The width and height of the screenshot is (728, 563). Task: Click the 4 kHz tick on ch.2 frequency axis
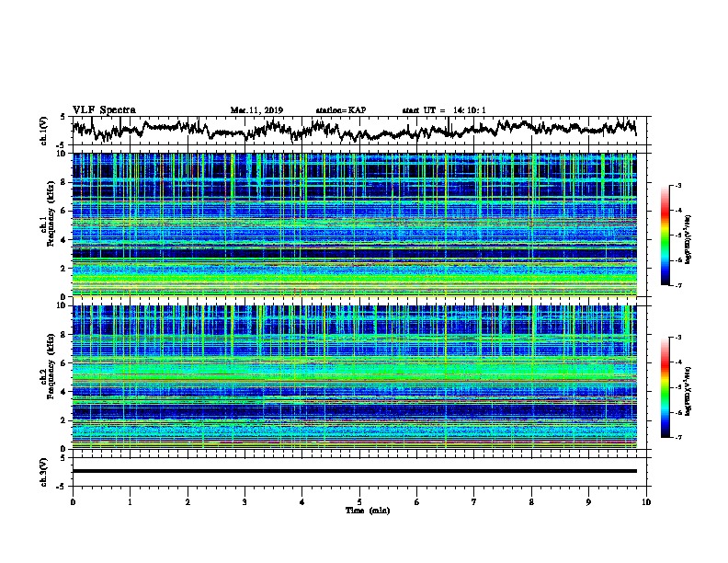pos(64,392)
